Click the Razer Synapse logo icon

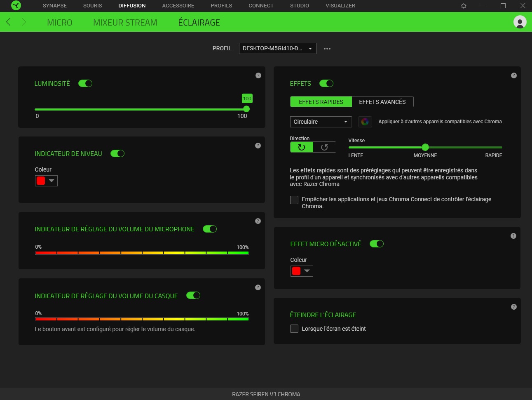coord(16,6)
